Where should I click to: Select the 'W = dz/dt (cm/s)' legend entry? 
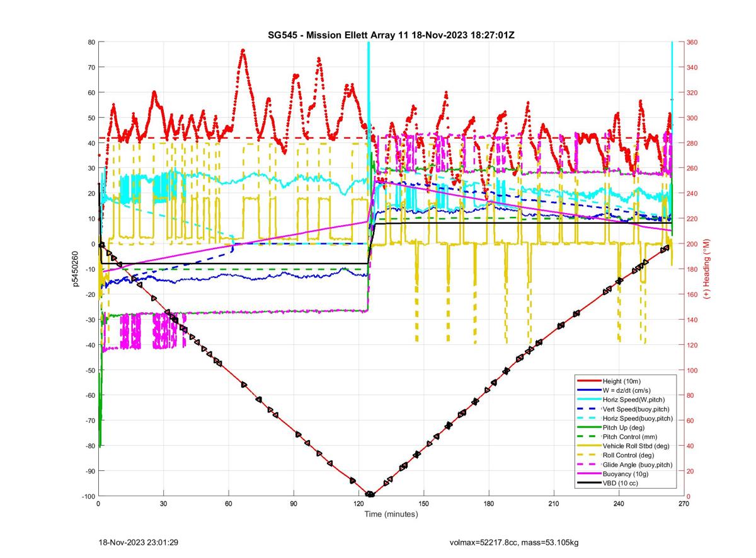626,390
